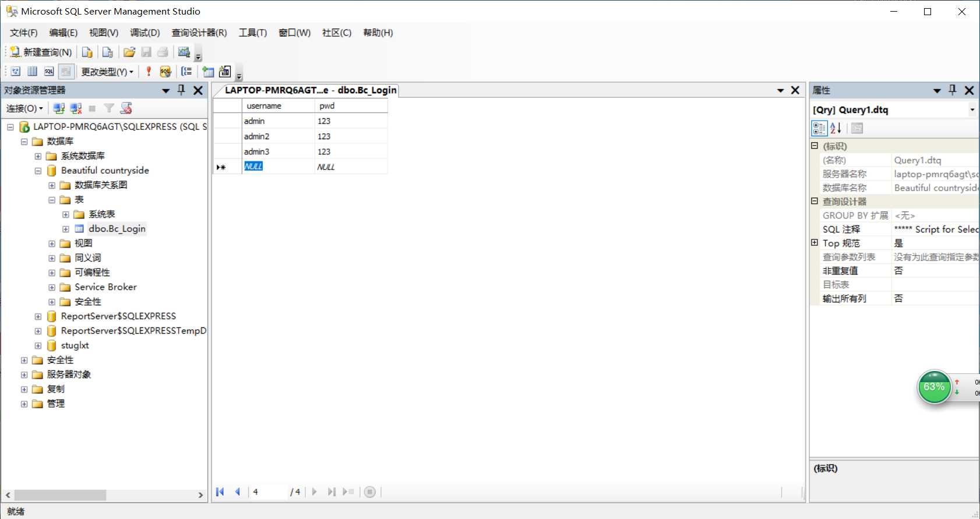980x519 pixels.
Task: Click the New Query (新建查询) button
Action: click(41, 52)
